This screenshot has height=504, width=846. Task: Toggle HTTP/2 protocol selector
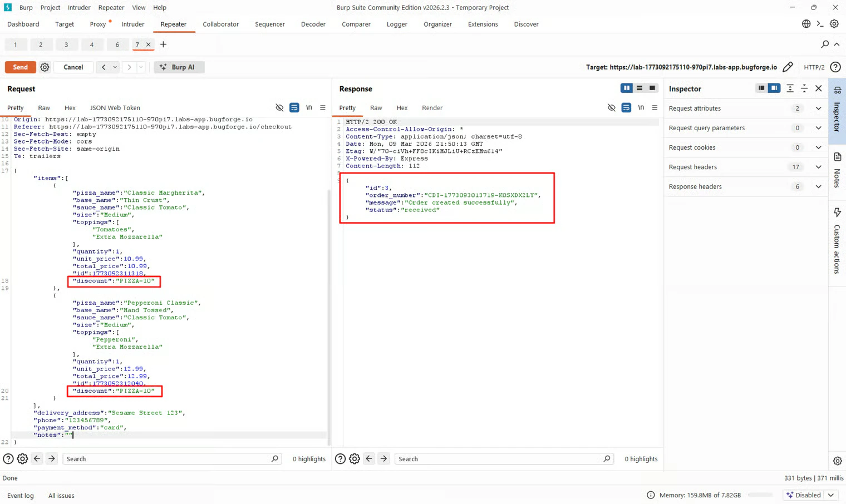[814, 67]
